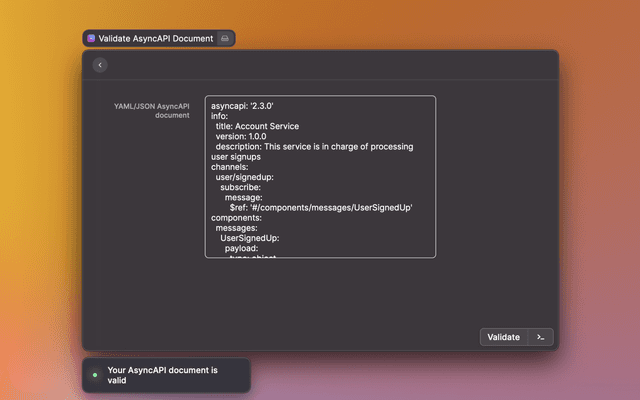Open the actions panel terminal icon
The image size is (640, 400).
coord(540,337)
